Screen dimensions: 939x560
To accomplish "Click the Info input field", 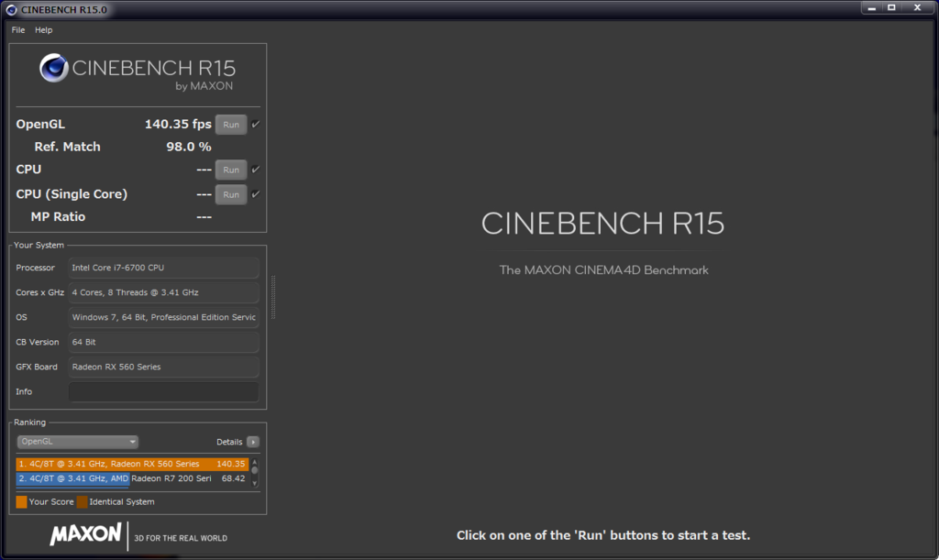I will click(x=163, y=392).
